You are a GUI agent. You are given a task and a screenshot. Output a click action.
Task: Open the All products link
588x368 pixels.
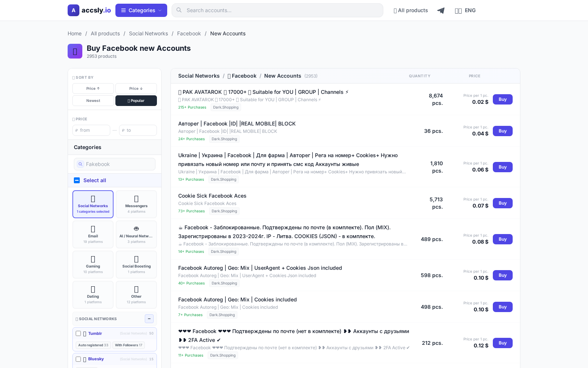click(x=410, y=10)
